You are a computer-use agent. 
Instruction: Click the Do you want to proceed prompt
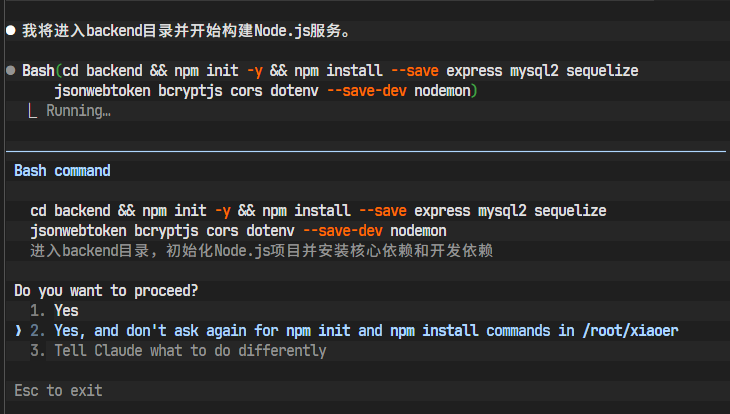[x=106, y=291]
